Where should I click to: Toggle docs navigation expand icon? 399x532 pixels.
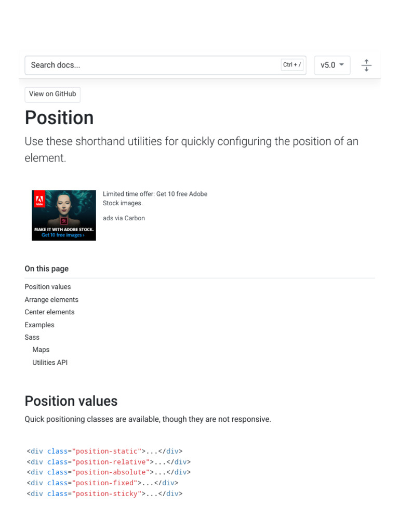(366, 65)
